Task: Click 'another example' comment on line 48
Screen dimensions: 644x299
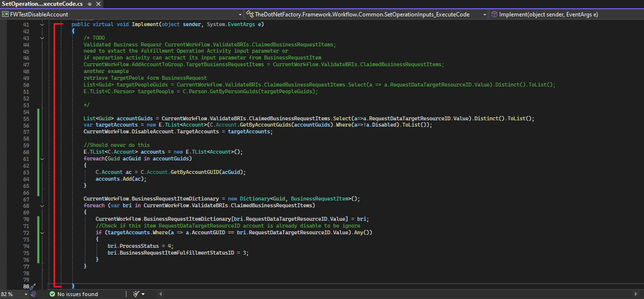Action: click(x=106, y=71)
